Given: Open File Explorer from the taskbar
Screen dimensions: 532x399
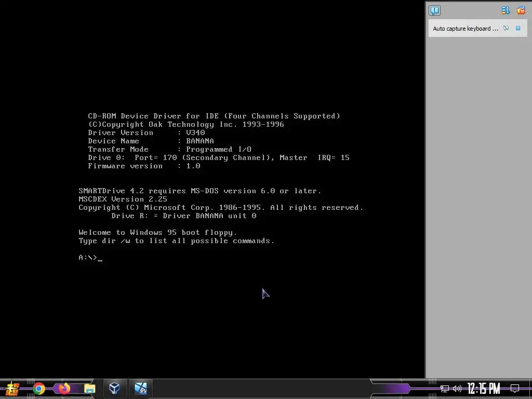Looking at the screenshot, I should point(89,389).
